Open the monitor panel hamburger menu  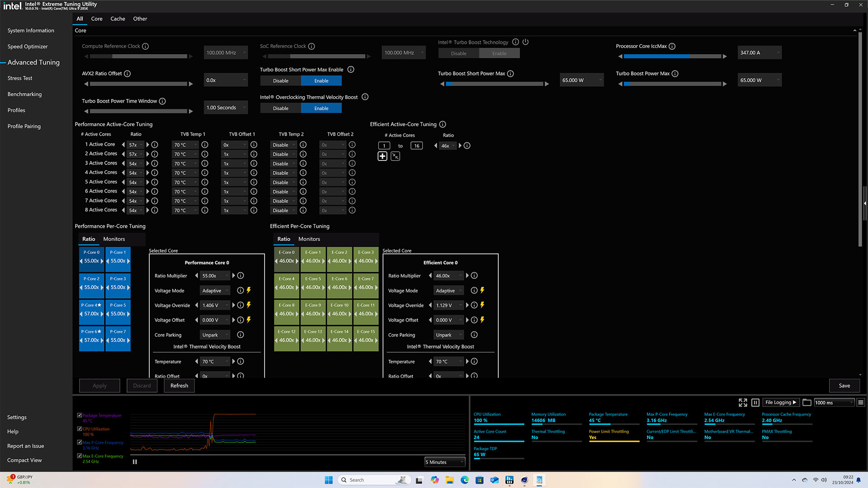861,403
